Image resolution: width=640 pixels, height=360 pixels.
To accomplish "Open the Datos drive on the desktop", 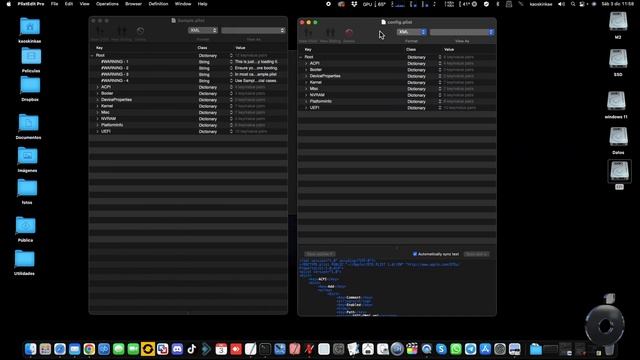I will point(618,140).
